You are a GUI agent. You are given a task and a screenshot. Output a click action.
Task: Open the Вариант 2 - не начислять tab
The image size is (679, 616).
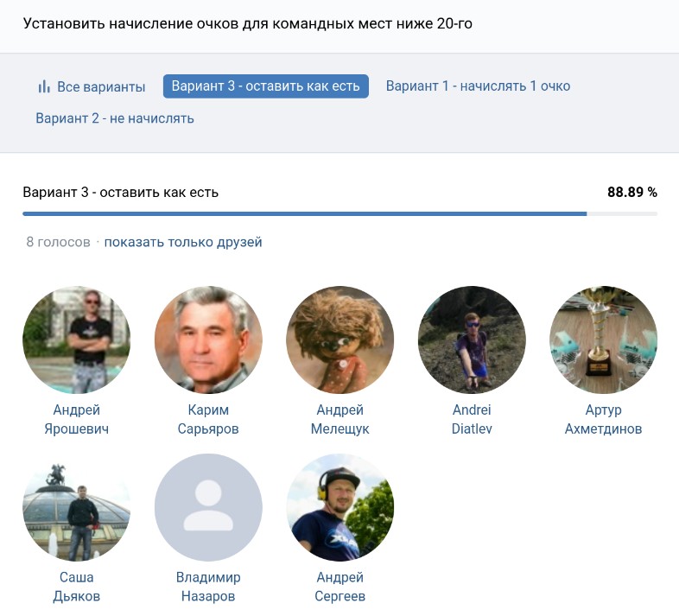pos(115,118)
